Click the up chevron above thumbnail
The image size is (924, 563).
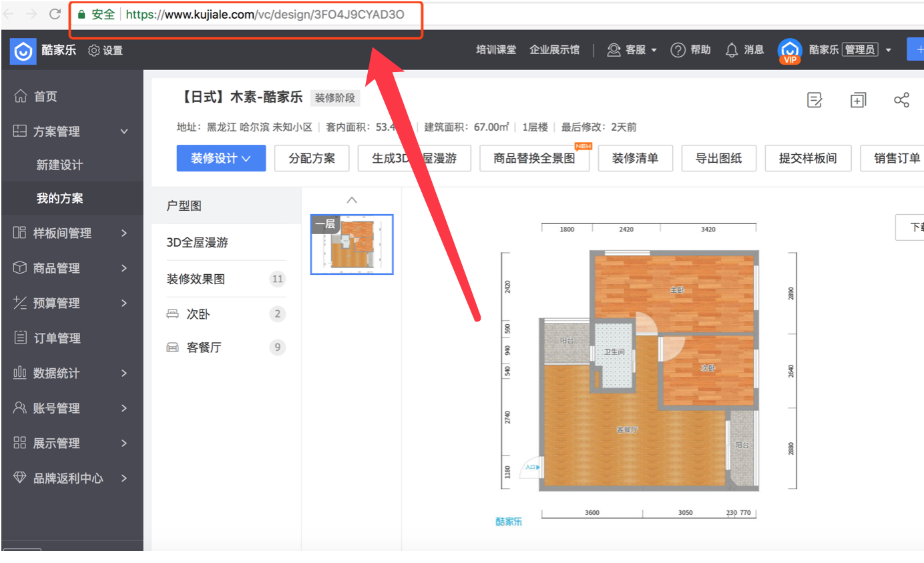(x=352, y=199)
